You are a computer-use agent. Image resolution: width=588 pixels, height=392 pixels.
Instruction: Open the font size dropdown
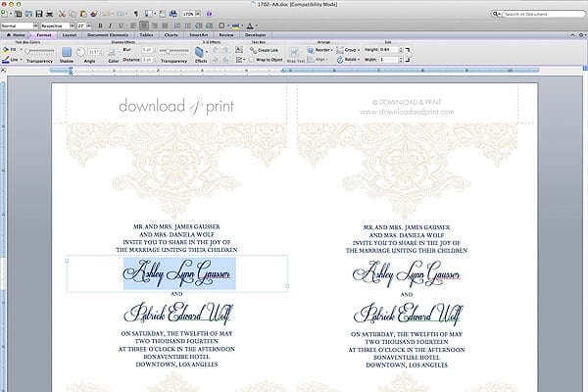click(89, 25)
